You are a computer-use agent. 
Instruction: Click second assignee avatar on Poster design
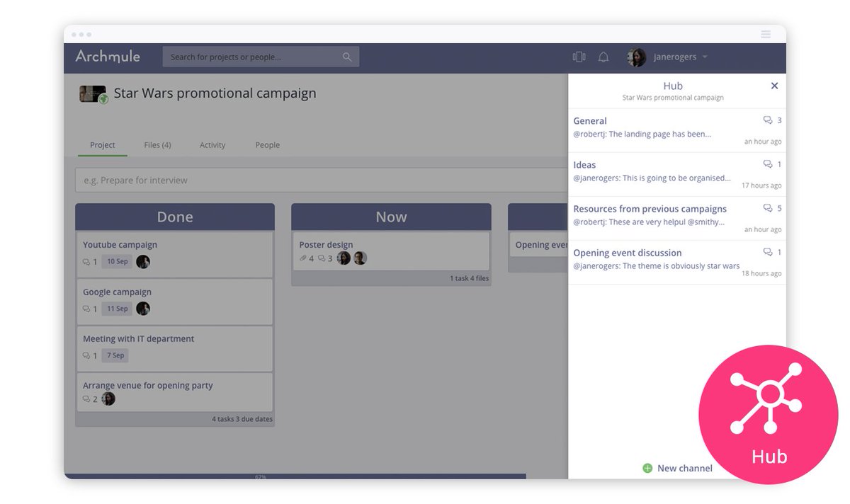[x=360, y=258]
